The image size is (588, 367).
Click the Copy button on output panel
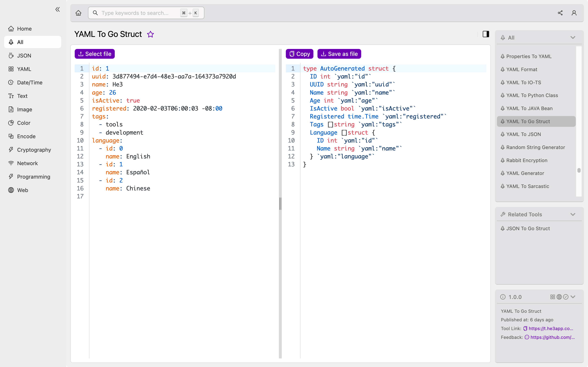299,53
